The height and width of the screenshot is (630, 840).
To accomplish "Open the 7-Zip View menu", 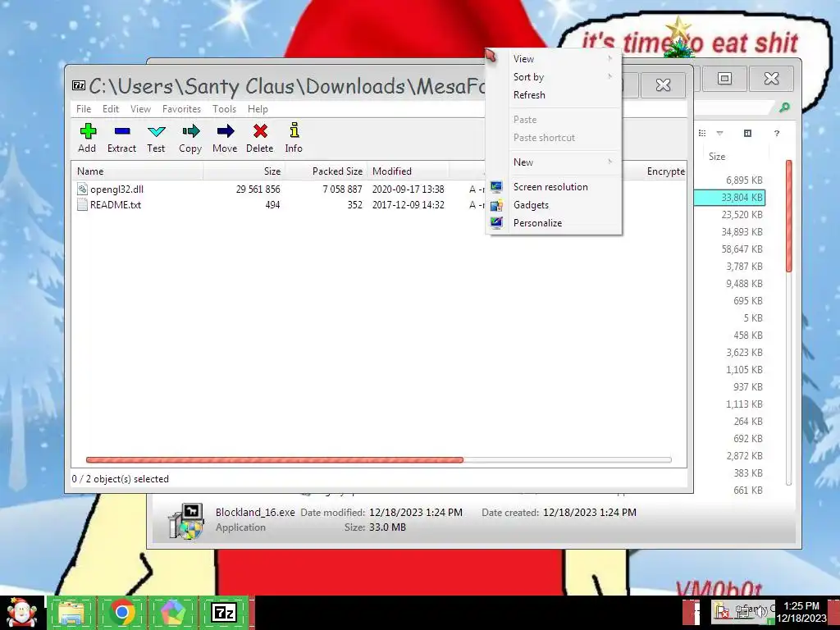I will [x=140, y=109].
